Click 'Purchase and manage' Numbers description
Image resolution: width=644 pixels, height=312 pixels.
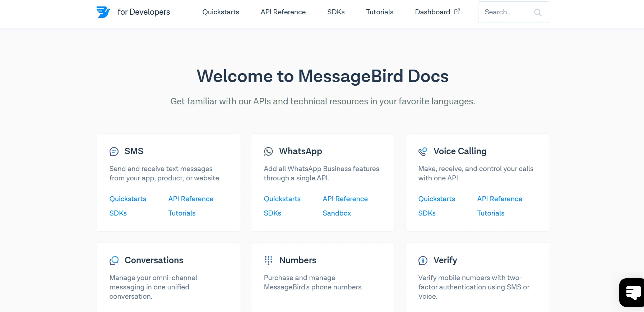313,282
